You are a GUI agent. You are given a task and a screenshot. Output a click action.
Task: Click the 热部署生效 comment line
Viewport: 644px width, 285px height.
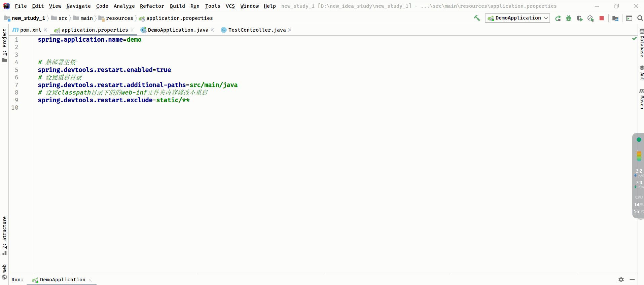pos(57,62)
